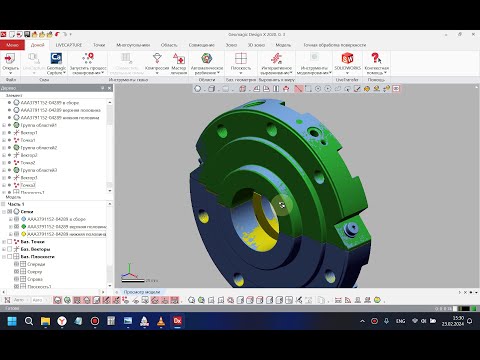Activate the red line selection tool in viewport toolbar
Screen dimensions: 480x360
(298, 89)
